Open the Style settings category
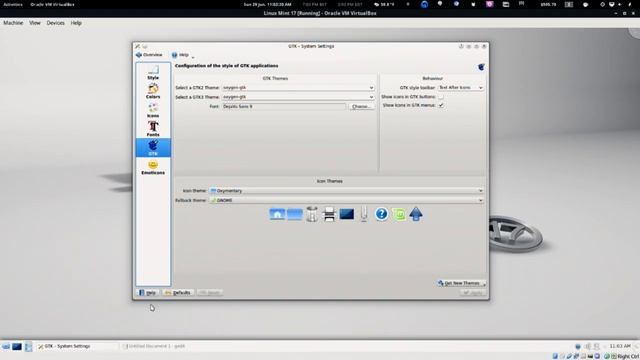 pos(153,73)
